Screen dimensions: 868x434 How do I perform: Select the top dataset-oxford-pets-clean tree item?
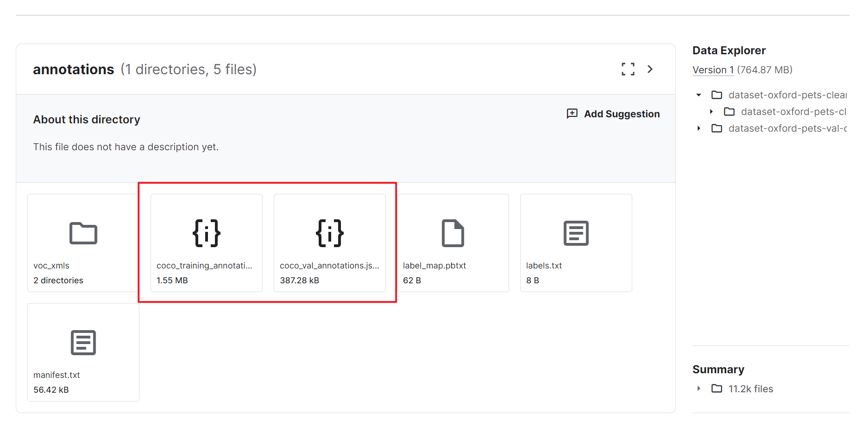point(788,95)
